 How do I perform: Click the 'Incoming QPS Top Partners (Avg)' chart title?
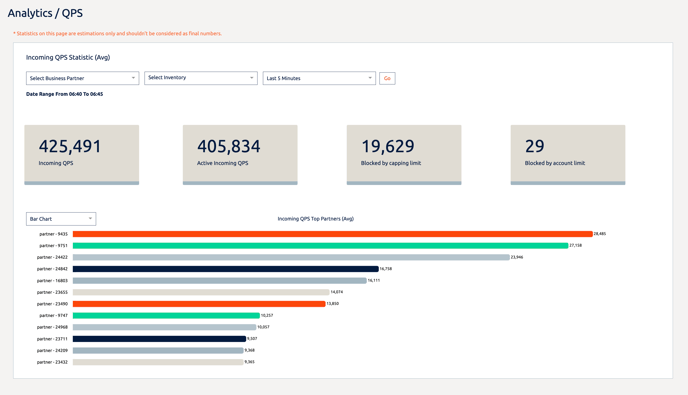315,219
